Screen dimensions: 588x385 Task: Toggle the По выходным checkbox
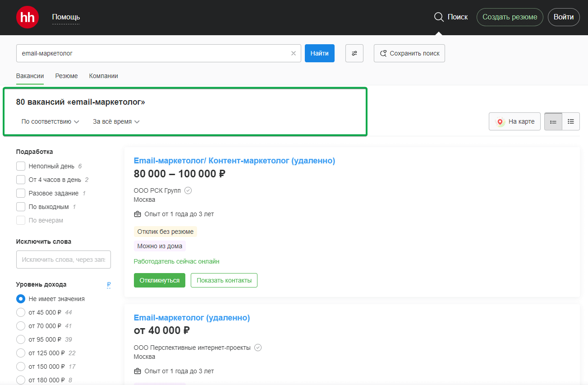point(21,207)
